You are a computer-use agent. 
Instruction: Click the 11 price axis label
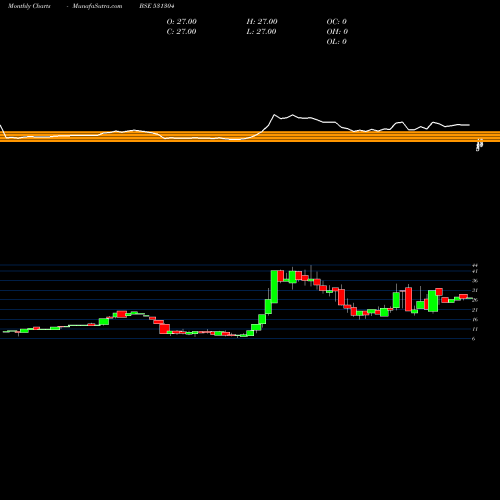[475, 329]
